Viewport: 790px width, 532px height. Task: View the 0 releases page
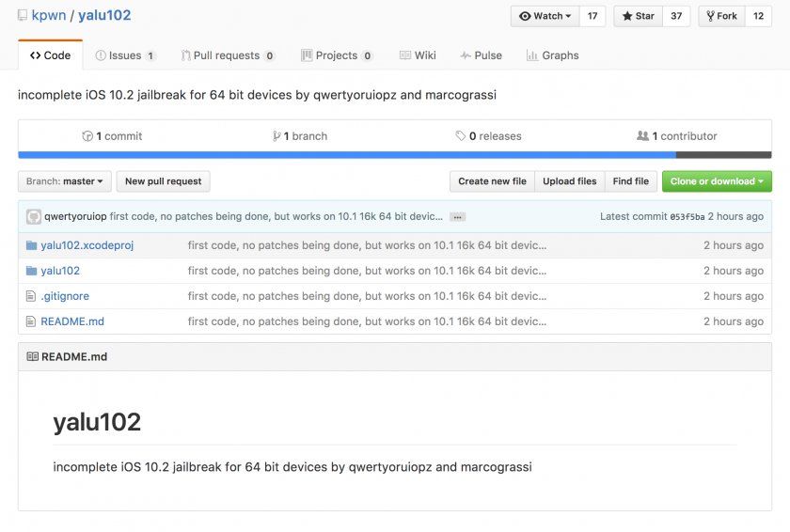(x=488, y=136)
